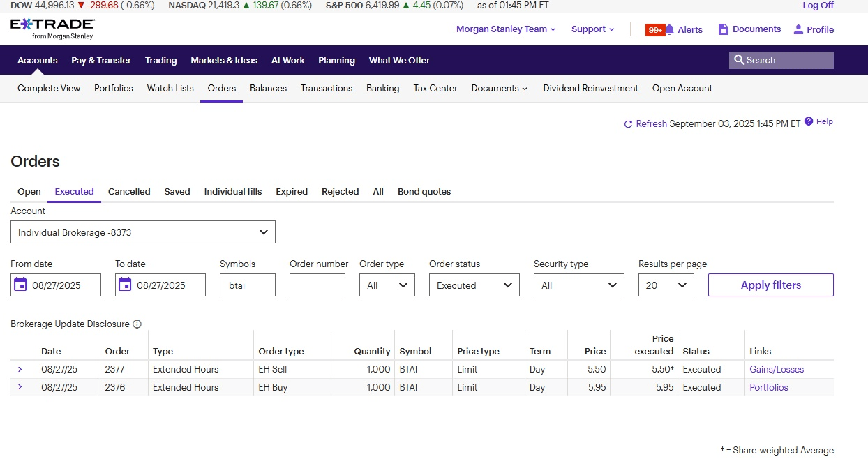Open the From date calendar icon
868x473 pixels.
click(x=20, y=285)
